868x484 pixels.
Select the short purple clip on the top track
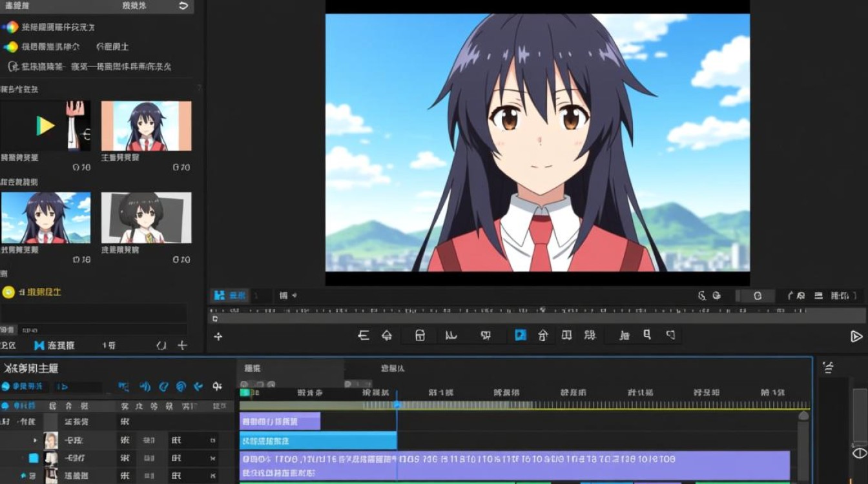(280, 421)
